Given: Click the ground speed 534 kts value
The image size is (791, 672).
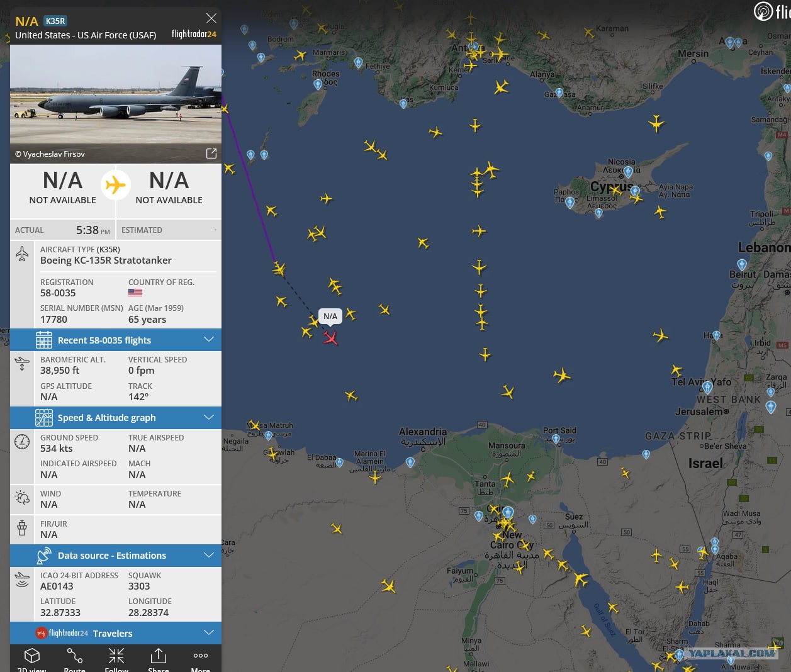Looking at the screenshot, I should (57, 449).
